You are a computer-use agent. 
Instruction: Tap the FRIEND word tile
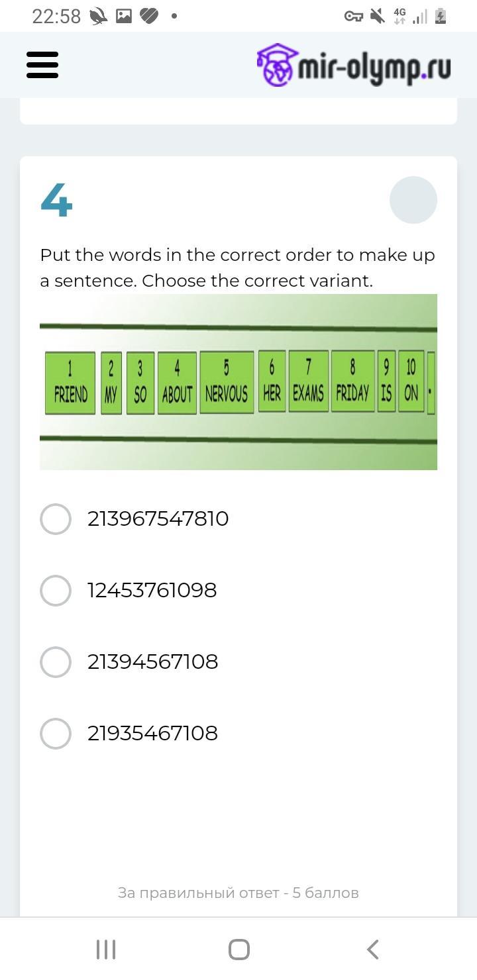point(70,383)
